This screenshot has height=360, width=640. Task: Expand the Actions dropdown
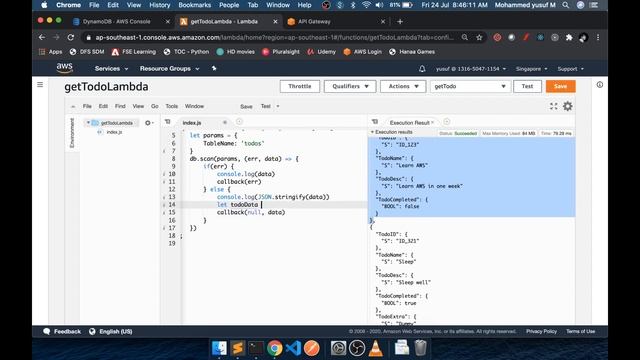[x=403, y=86]
